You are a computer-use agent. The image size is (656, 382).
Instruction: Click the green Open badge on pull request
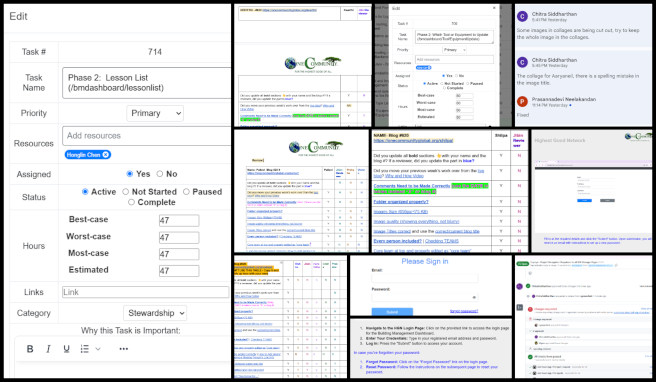[523, 264]
